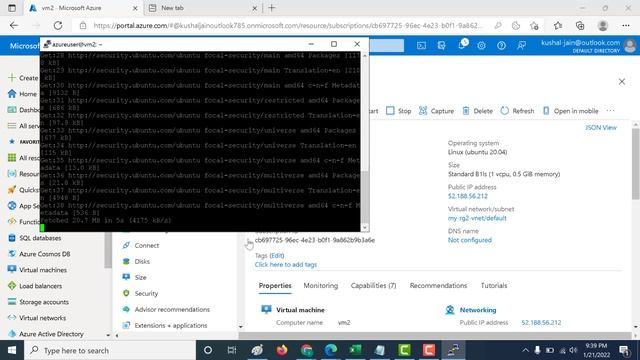
Task: Delete the virtual machine
Action: [478, 111]
